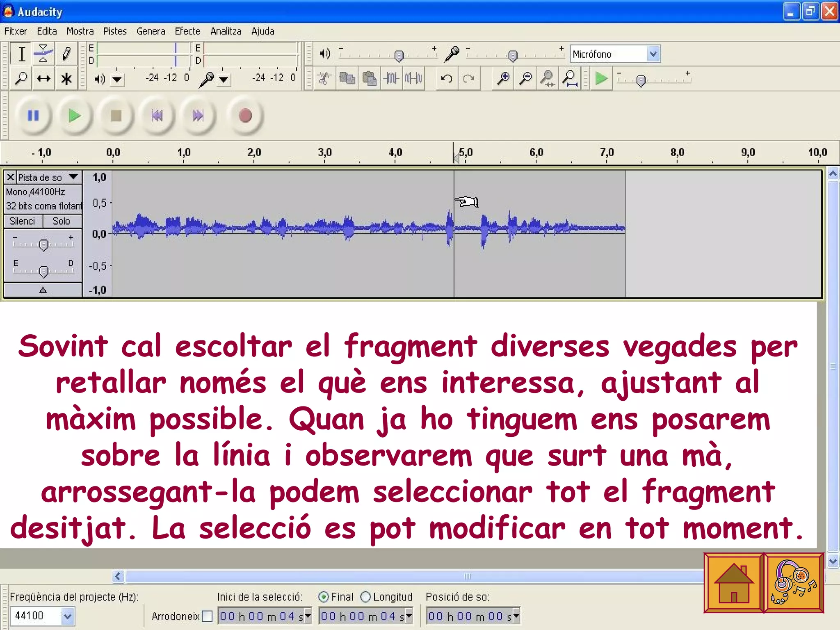Enable the Arrodoneix checkbox

click(207, 616)
